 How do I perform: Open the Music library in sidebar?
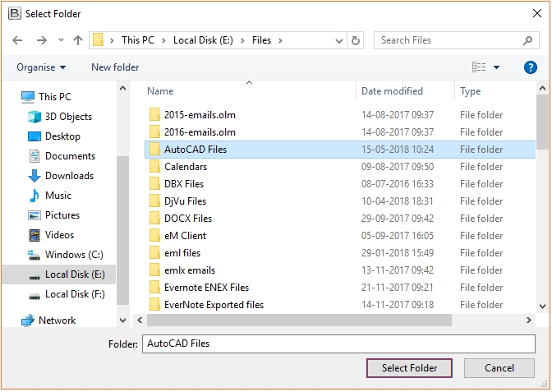click(57, 196)
